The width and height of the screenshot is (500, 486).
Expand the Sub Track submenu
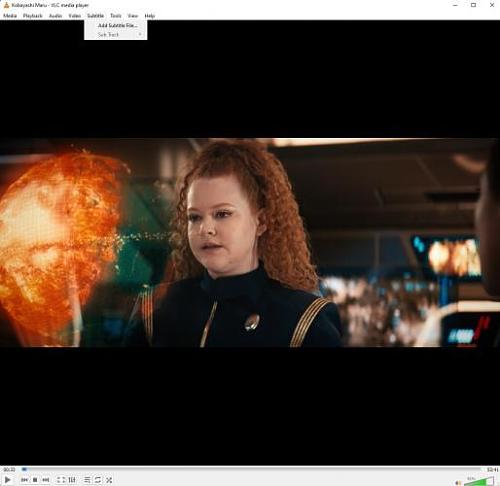116,35
